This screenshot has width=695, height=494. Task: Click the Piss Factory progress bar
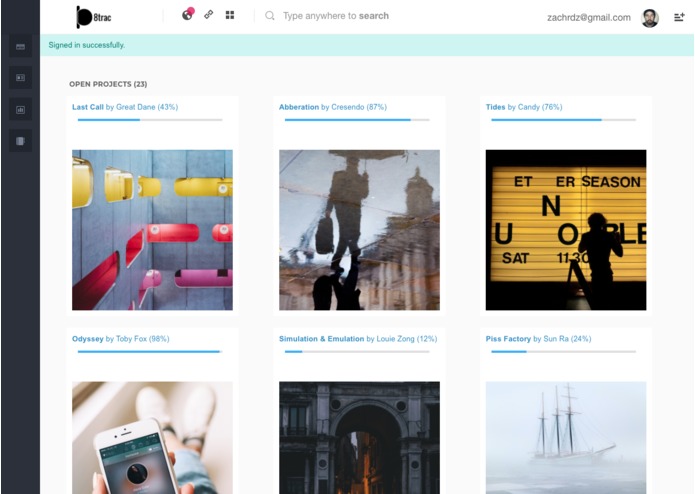(563, 351)
